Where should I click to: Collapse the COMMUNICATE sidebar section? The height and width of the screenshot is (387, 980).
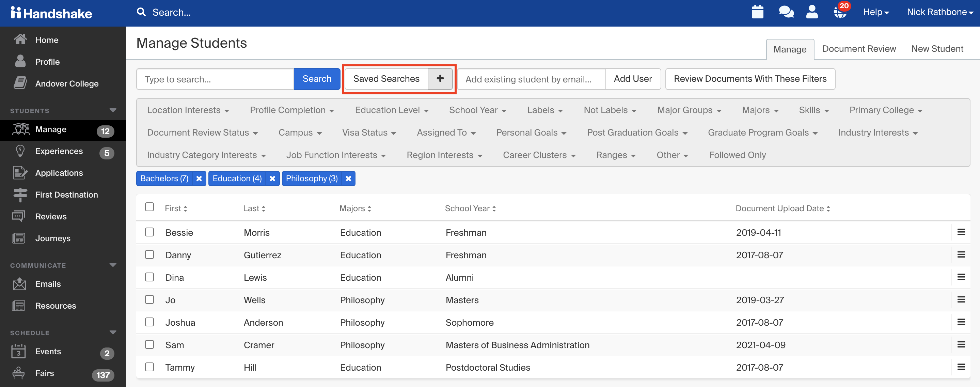point(113,265)
